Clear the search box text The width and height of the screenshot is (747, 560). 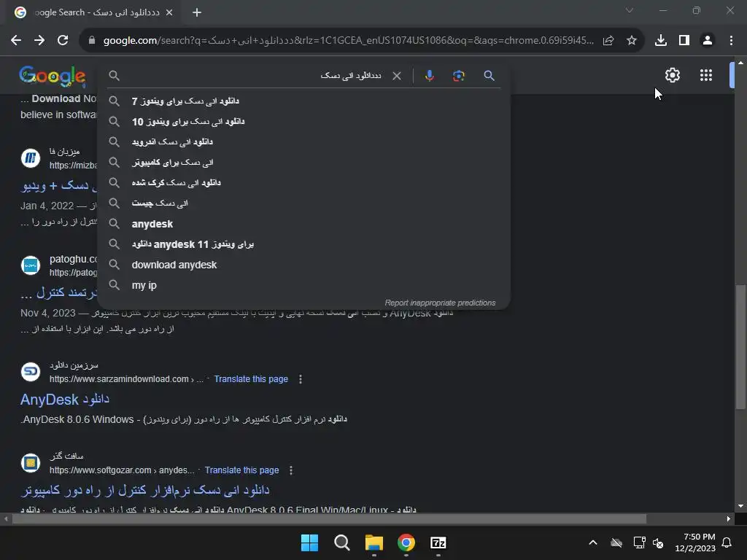[396, 76]
